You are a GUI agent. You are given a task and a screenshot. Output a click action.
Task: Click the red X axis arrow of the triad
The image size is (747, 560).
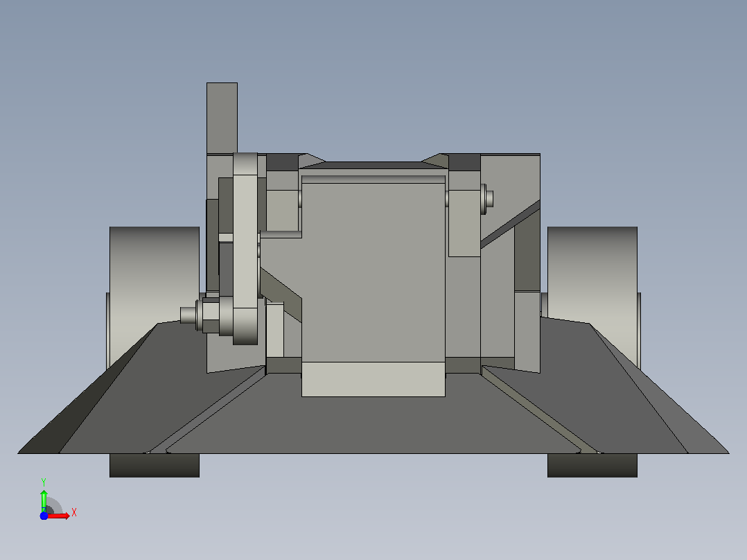coord(59,516)
